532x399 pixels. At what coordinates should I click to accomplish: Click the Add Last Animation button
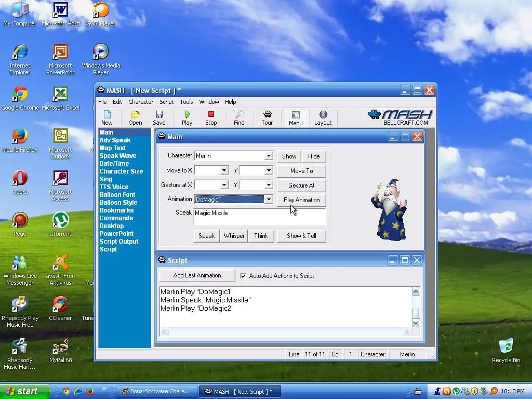pos(197,275)
